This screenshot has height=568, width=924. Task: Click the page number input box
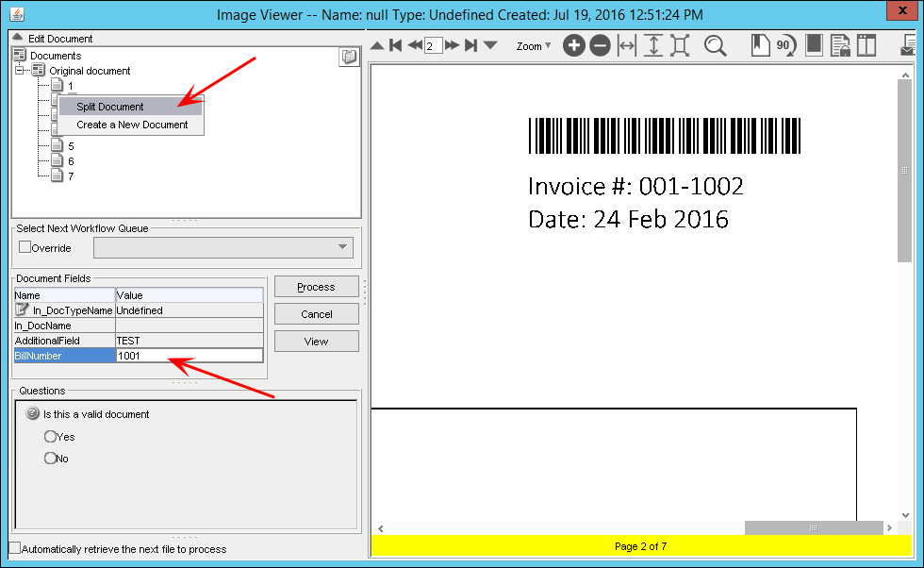coord(433,45)
